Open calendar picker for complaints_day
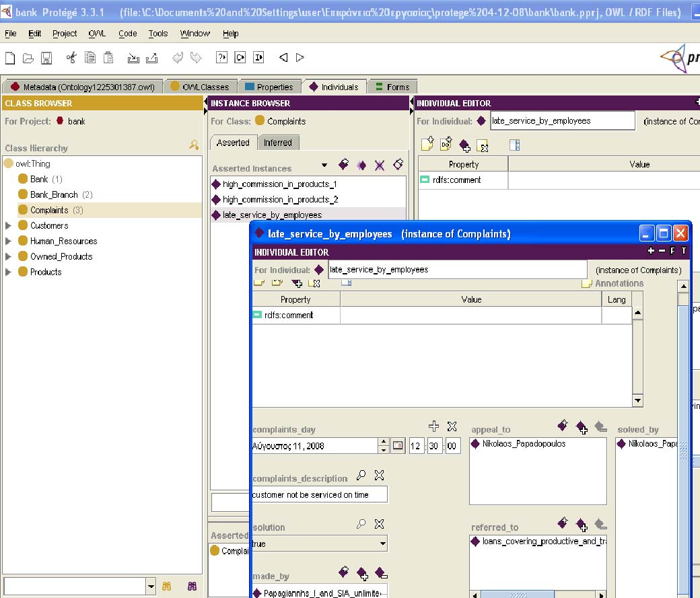This screenshot has width=700, height=598. click(398, 445)
